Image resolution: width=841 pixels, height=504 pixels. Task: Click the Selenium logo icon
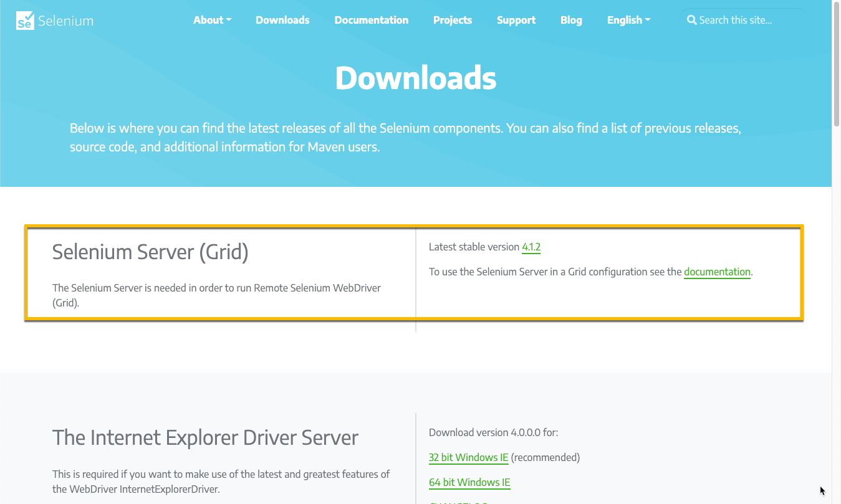[25, 21]
